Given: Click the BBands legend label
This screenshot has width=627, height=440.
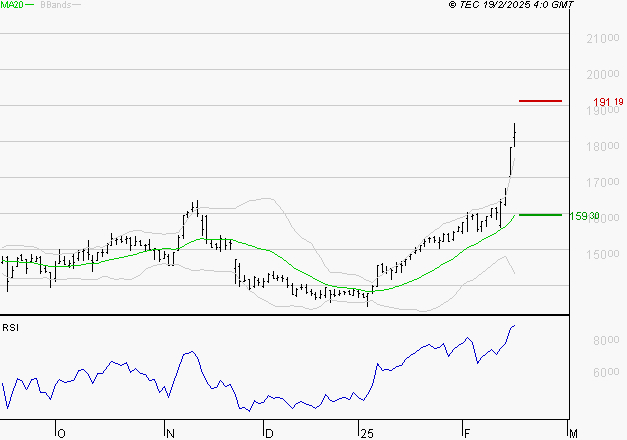Looking at the screenshot, I should point(56,5).
